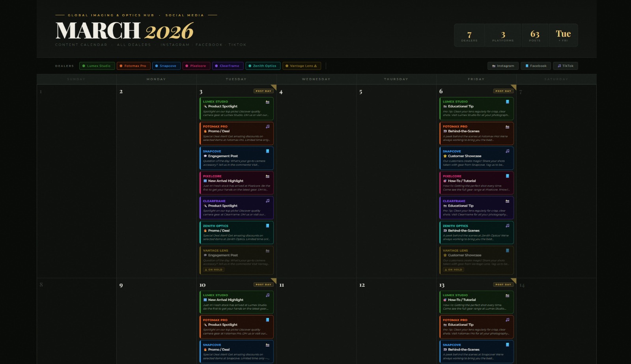The width and height of the screenshot is (631, 364).
Task: Click target emoji on March 6 Pixelcore How-To / Tutorial
Action: click(445, 181)
